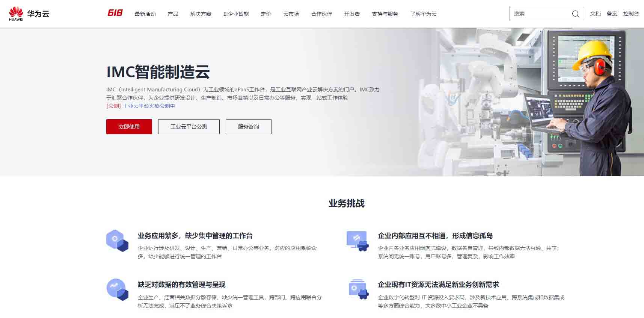This screenshot has width=644, height=318.
Task: Open the 最新活动 menu
Action: (x=145, y=14)
